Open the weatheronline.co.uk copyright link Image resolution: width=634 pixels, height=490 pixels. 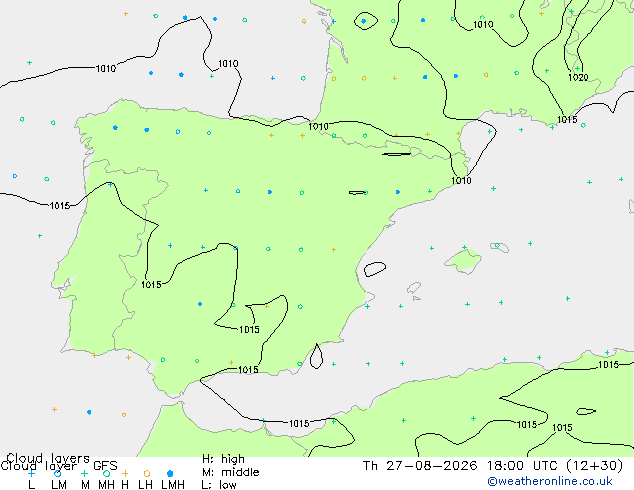coord(549,481)
